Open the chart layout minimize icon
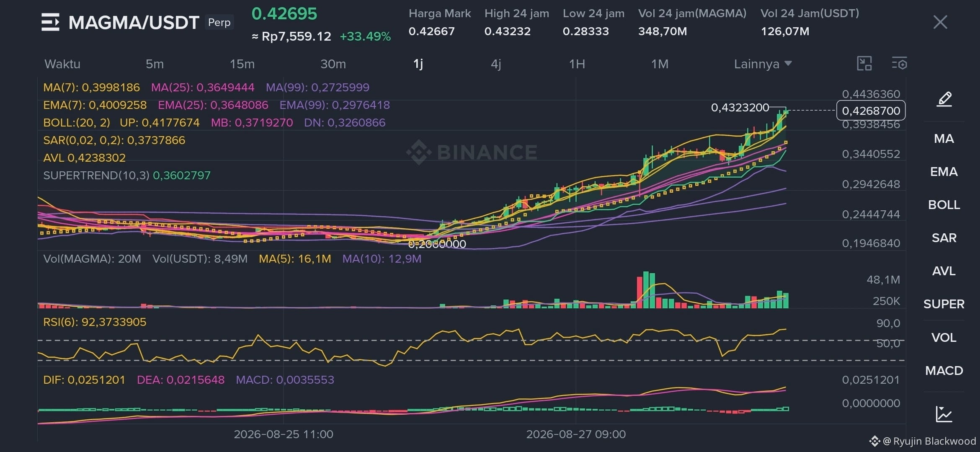 click(x=864, y=64)
